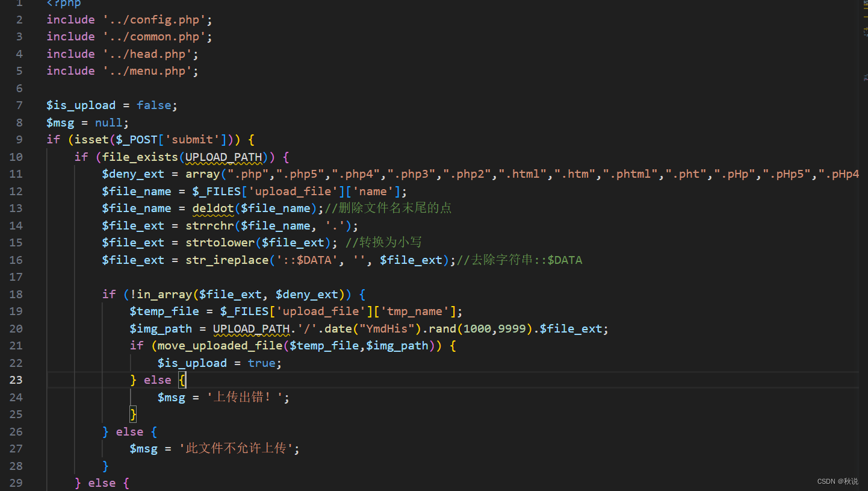Click line number 23 in the gutter

pos(16,380)
